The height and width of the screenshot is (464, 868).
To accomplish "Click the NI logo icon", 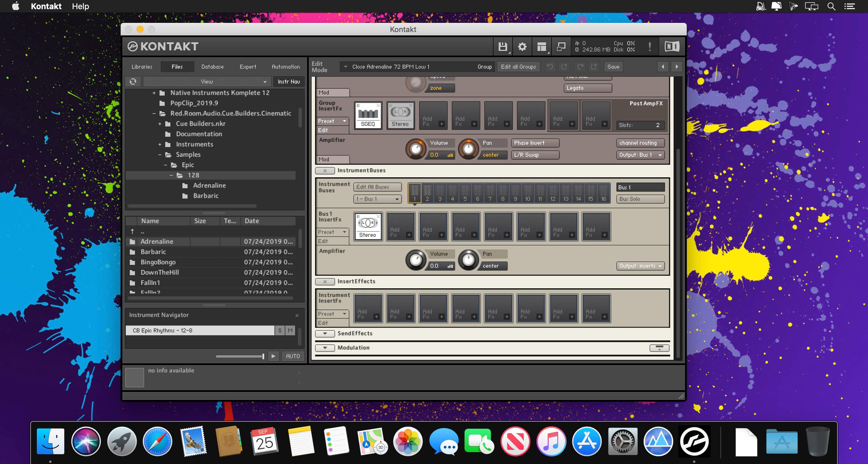I will 672,47.
